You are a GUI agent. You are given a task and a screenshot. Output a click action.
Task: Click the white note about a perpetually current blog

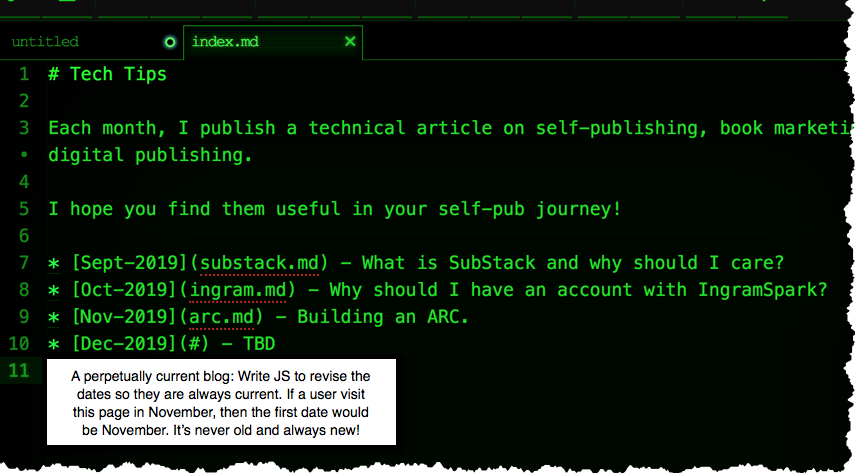click(221, 402)
